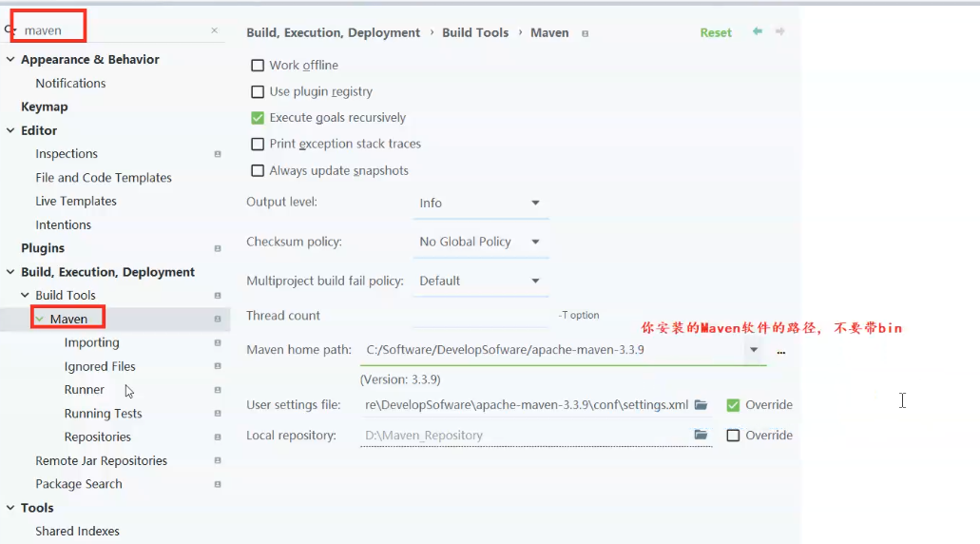Select Running Tests under Maven
The width and height of the screenshot is (980, 544).
(103, 414)
